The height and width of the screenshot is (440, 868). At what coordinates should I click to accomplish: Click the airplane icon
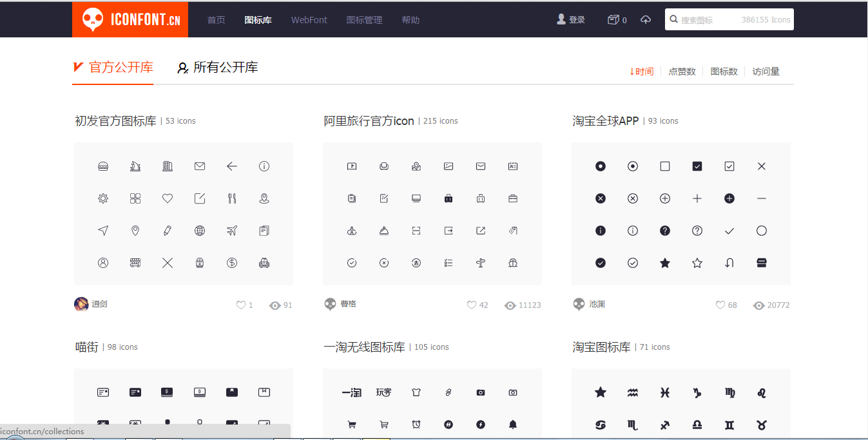[232, 231]
